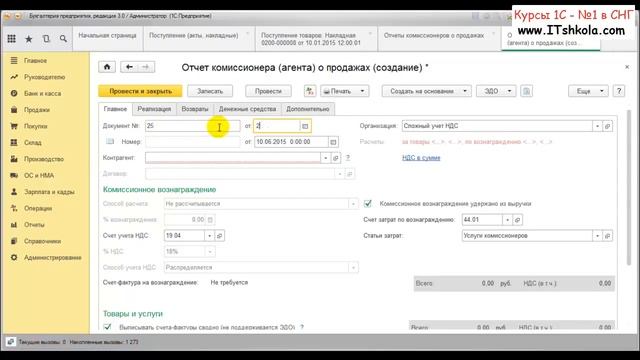Open the Счет учета НДС account icon
This screenshot has height=360, width=640.
pyautogui.click(x=220, y=236)
